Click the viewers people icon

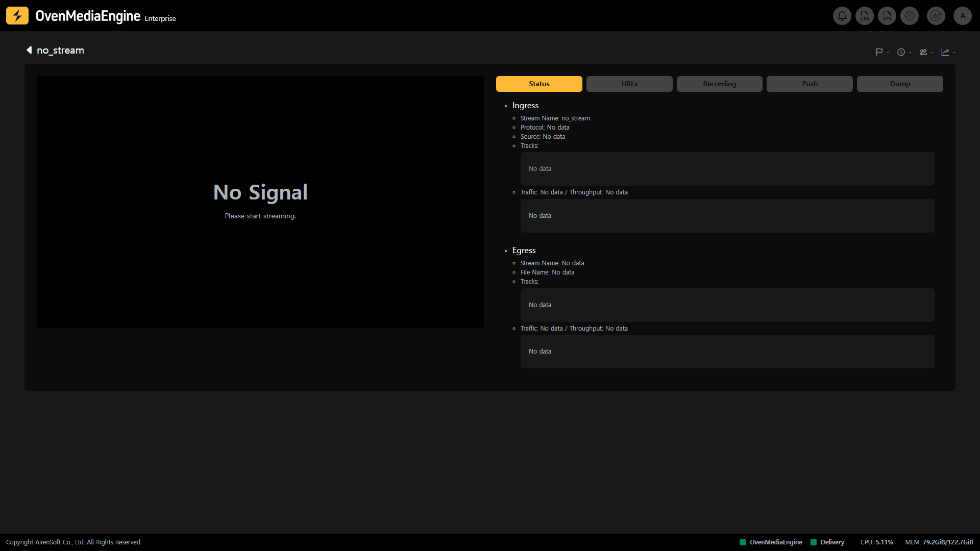click(x=923, y=52)
